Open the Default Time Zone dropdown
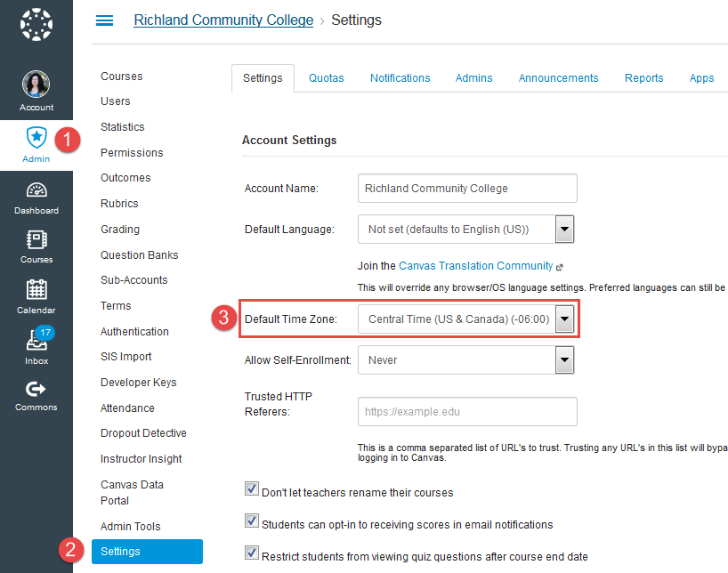The width and height of the screenshot is (728, 573). click(465, 319)
